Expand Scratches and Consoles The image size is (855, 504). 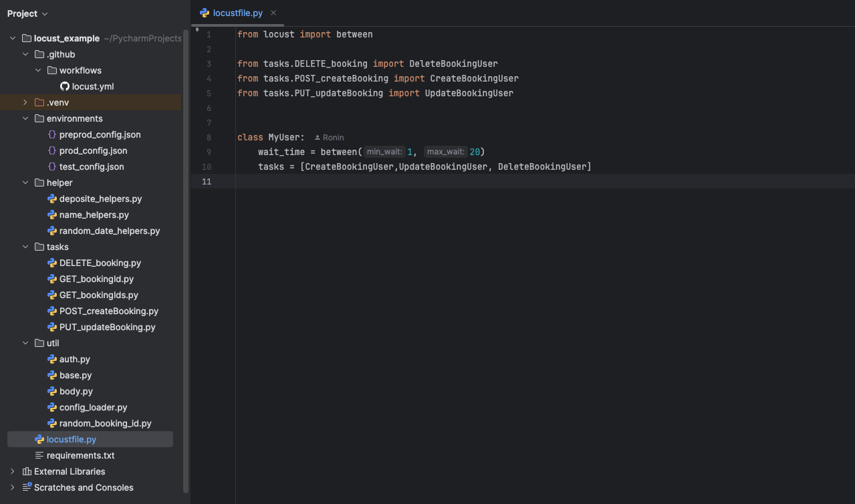point(12,487)
